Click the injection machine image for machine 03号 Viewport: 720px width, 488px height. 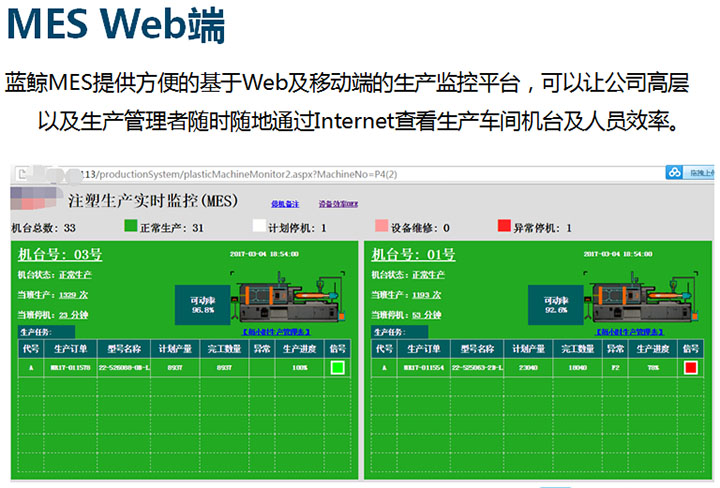[x=288, y=297]
